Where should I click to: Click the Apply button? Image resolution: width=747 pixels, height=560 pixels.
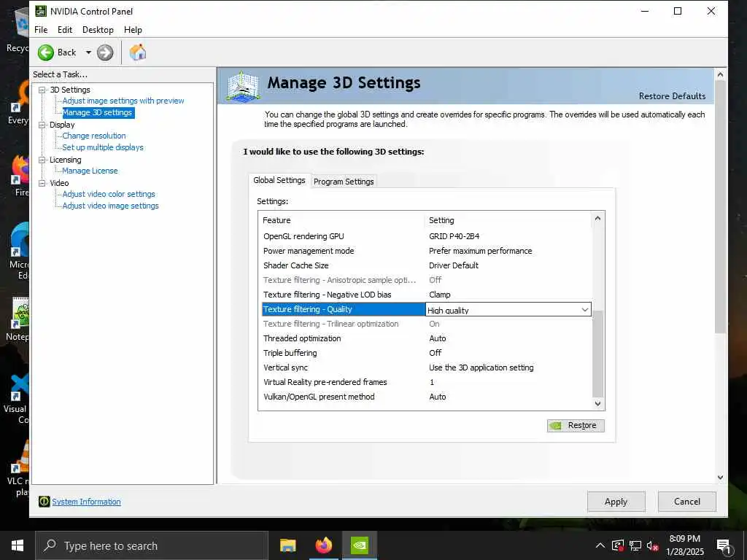[x=616, y=502]
